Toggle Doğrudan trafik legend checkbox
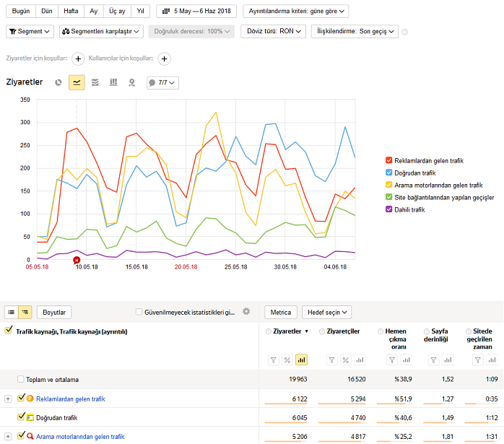The width and height of the screenshot is (504, 444). click(x=389, y=173)
